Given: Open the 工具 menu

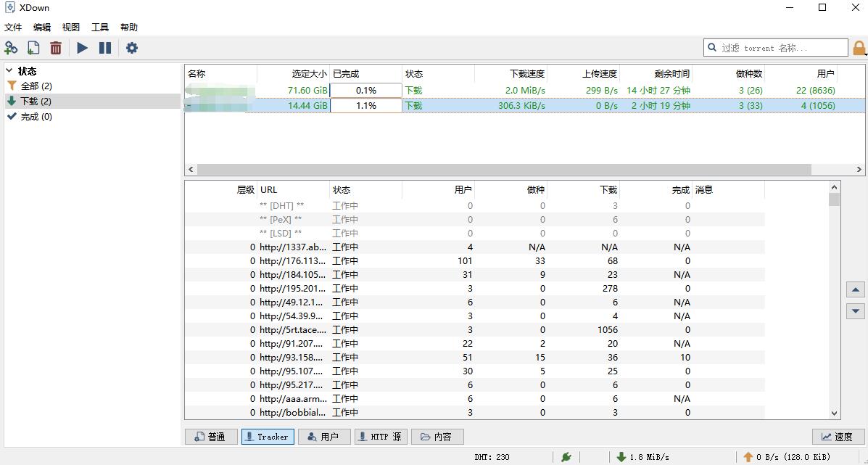Looking at the screenshot, I should coord(99,27).
